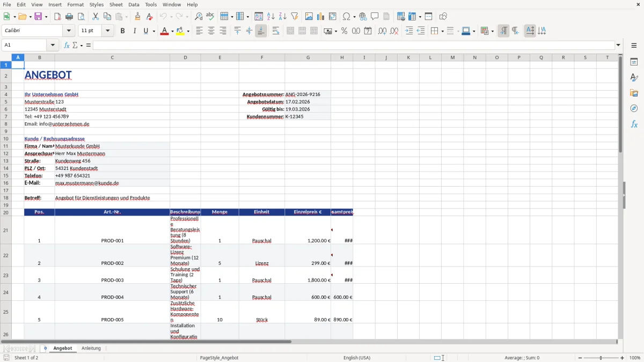Align cell content to bottom
The width and height of the screenshot is (644, 362).
pyautogui.click(x=261, y=31)
